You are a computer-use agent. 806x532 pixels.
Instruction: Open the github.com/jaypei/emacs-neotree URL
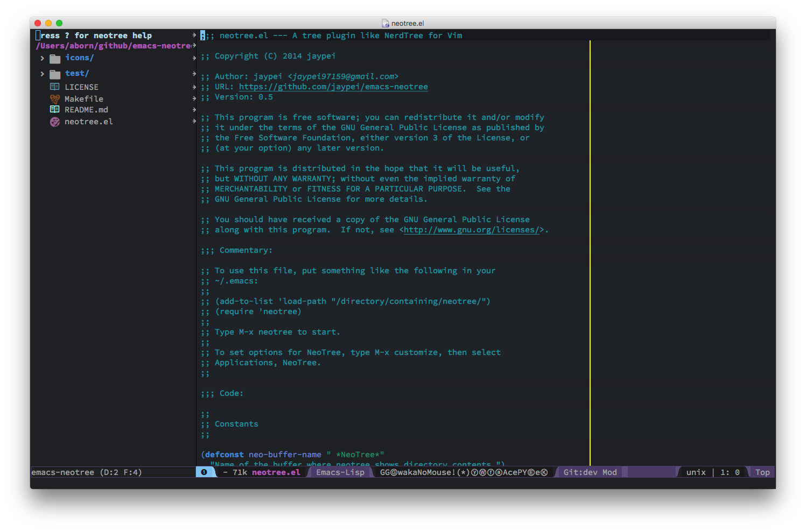coord(333,87)
